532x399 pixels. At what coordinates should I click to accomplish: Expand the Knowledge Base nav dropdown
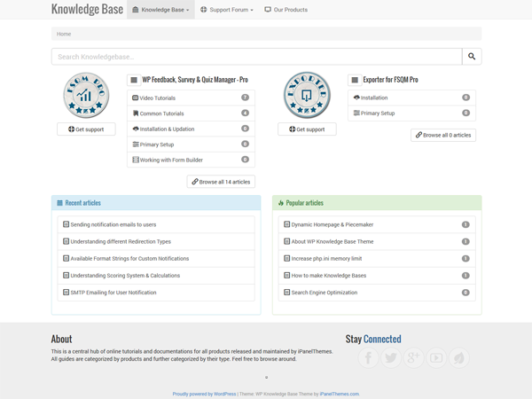coord(160,10)
